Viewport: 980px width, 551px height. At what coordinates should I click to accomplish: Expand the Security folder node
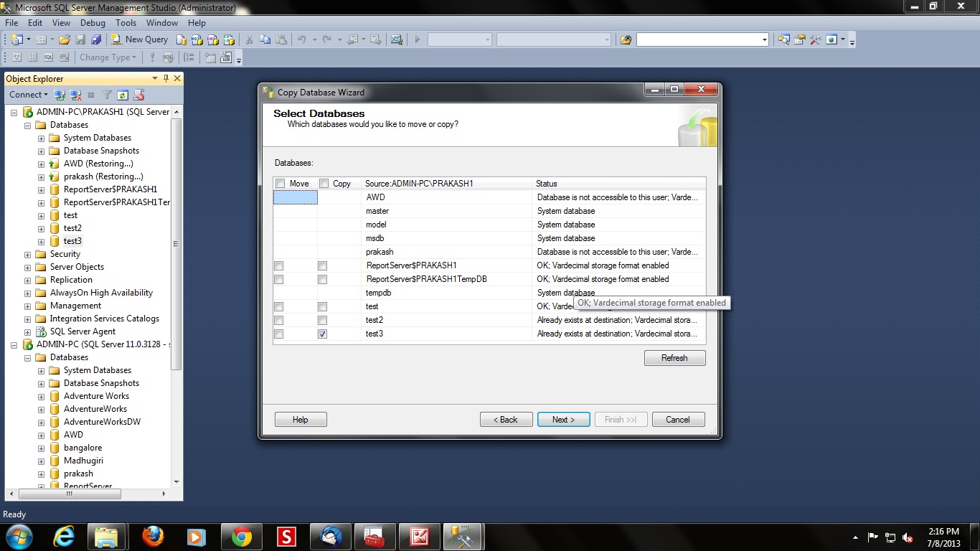click(27, 254)
